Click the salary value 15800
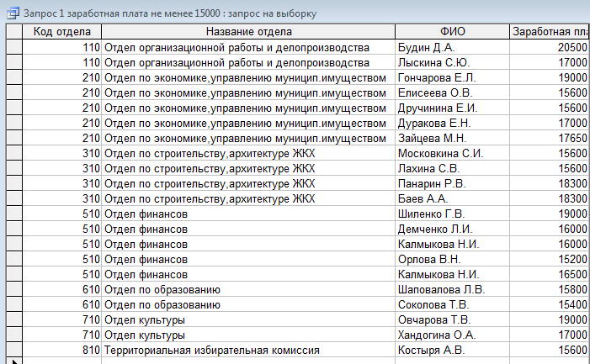 550,290
